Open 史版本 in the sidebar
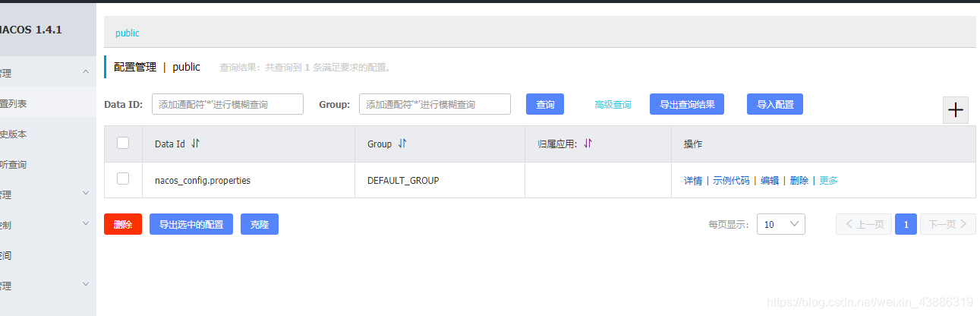 [x=14, y=134]
